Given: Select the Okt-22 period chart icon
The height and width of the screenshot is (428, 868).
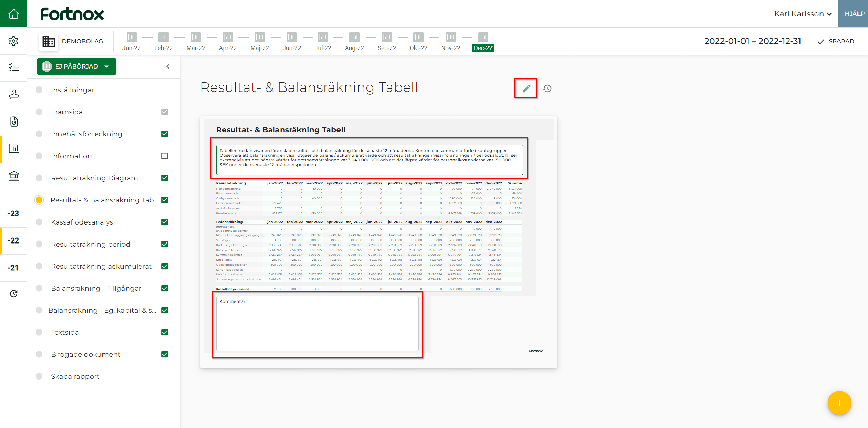Looking at the screenshot, I should tap(419, 37).
